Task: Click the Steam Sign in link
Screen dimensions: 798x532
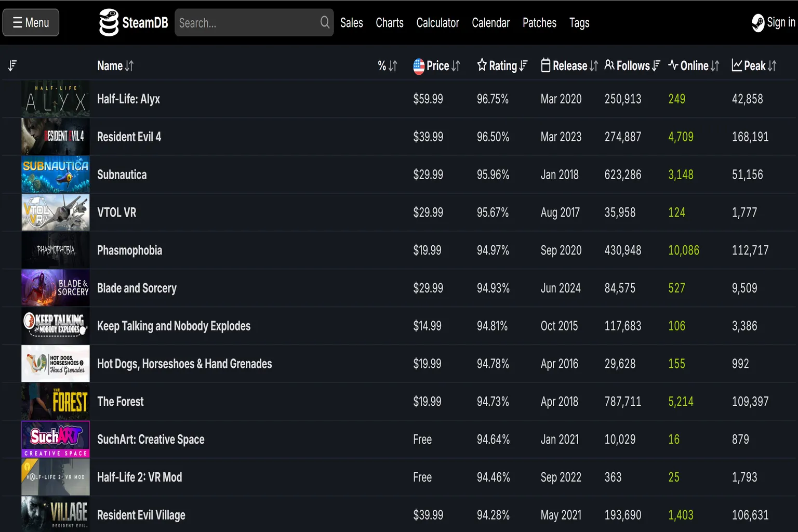Action: (773, 23)
